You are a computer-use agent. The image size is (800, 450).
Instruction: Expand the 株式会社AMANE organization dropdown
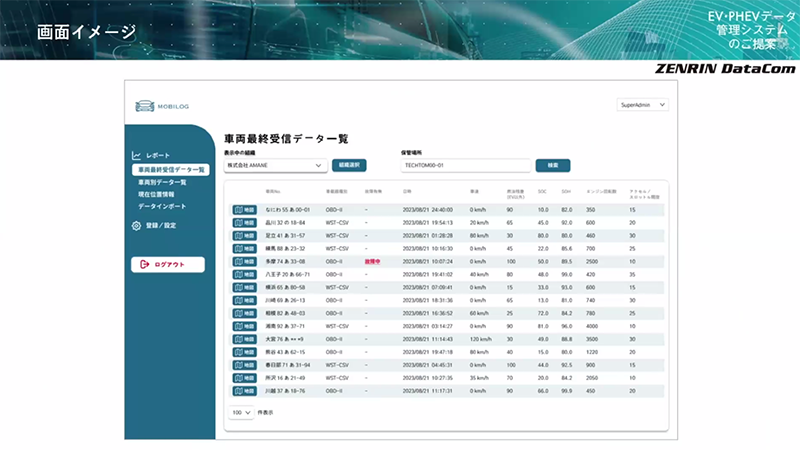[275, 164]
